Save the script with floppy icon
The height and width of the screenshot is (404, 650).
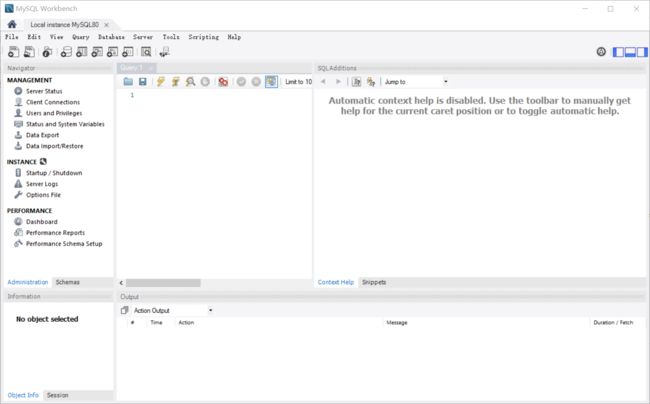coord(143,82)
